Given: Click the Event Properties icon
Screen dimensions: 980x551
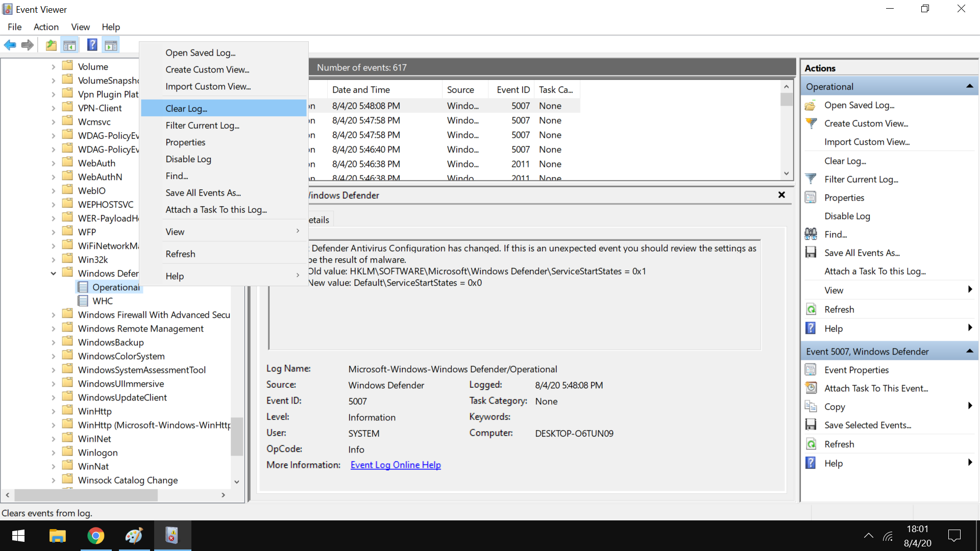Looking at the screenshot, I should (x=811, y=369).
